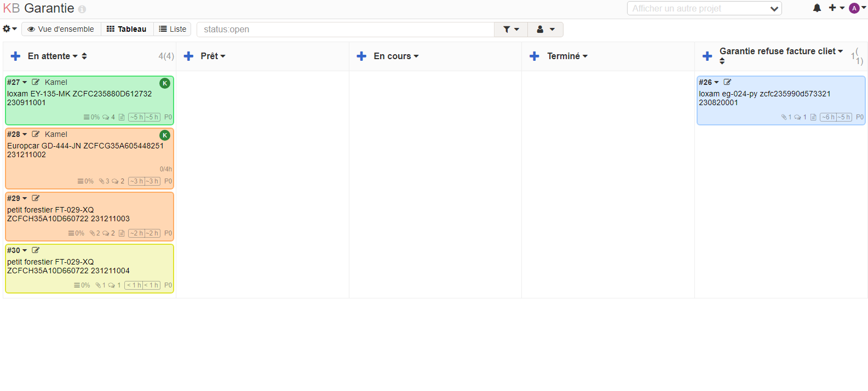The width and height of the screenshot is (868, 391).
Task: Open the petit forestier 231211004 task
Action: point(68,266)
